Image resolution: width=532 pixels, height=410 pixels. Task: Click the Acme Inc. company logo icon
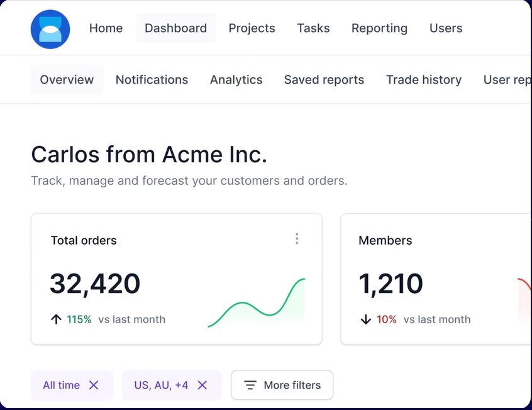pyautogui.click(x=50, y=28)
